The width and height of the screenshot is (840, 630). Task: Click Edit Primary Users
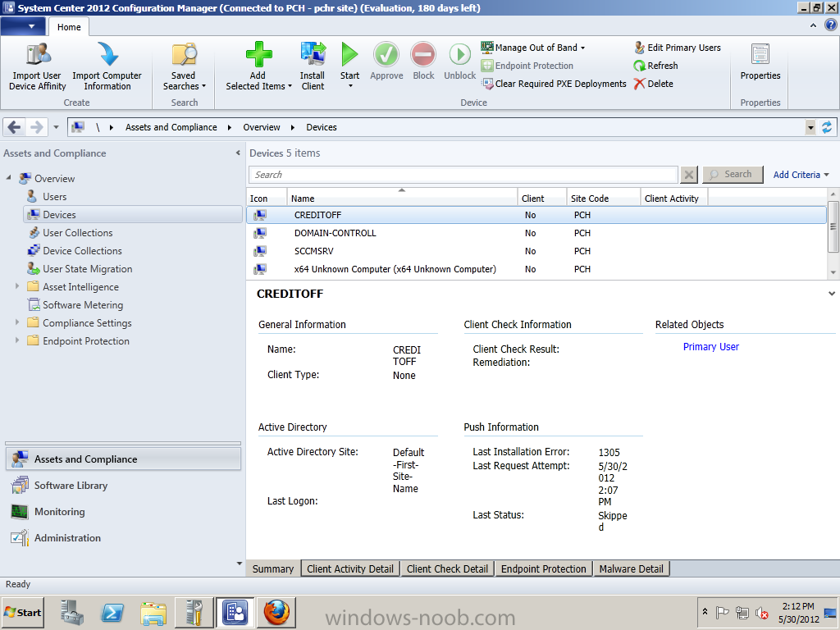tap(677, 48)
